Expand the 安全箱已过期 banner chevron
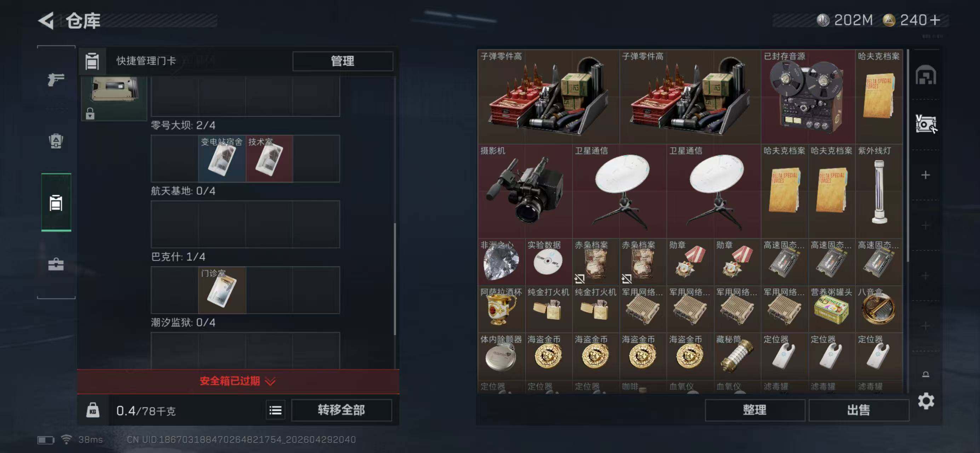Viewport: 980px width, 453px height. click(x=270, y=381)
